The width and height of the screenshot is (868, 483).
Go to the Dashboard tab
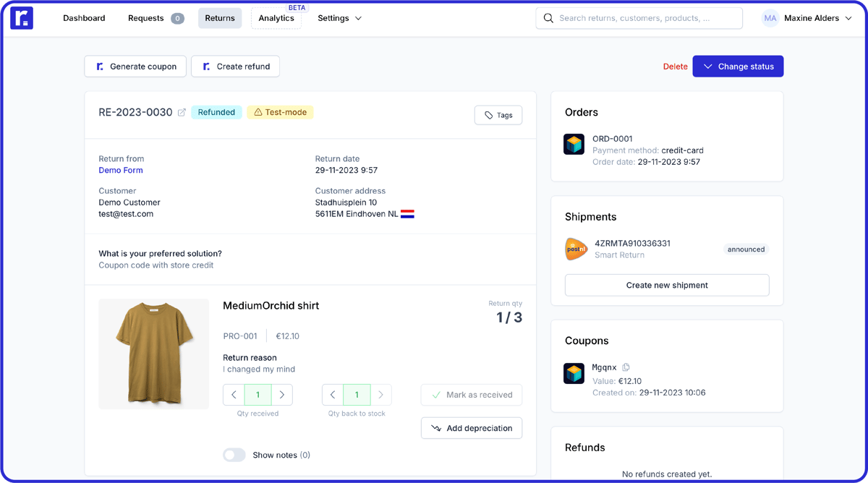click(x=84, y=18)
